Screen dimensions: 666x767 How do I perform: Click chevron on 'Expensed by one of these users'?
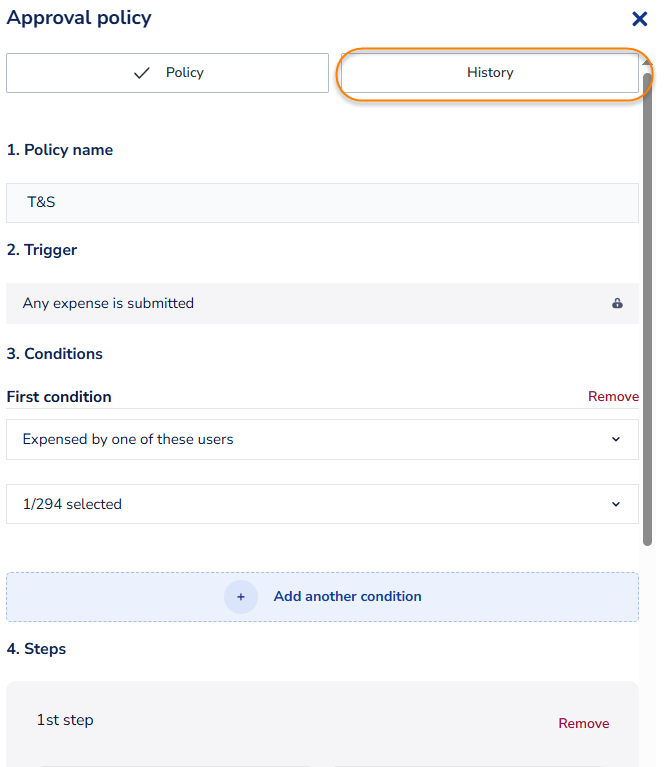(616, 439)
